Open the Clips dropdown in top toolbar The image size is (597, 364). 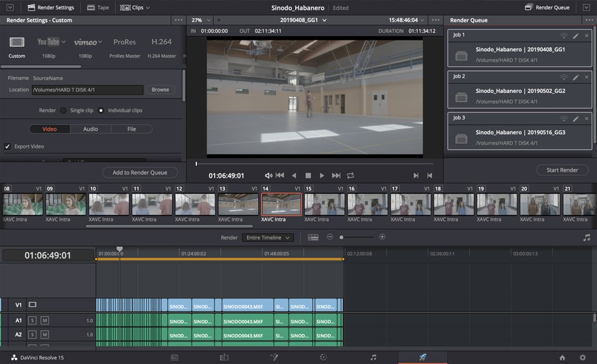pos(135,7)
